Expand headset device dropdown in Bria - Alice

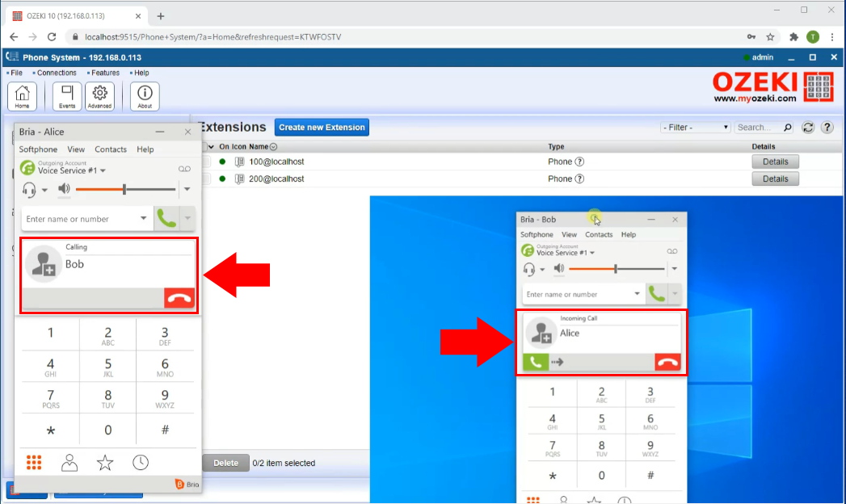pyautogui.click(x=44, y=190)
